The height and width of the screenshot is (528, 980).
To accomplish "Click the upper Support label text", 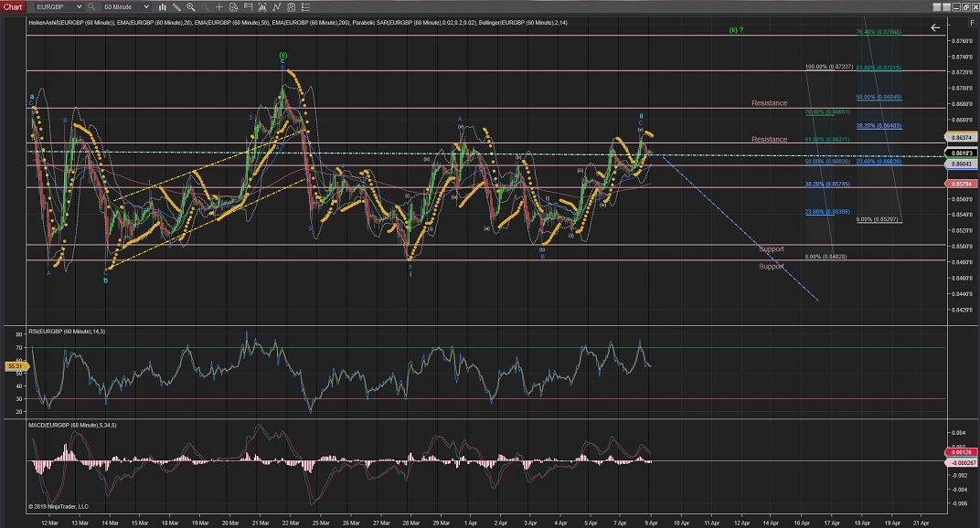I will (x=772, y=248).
